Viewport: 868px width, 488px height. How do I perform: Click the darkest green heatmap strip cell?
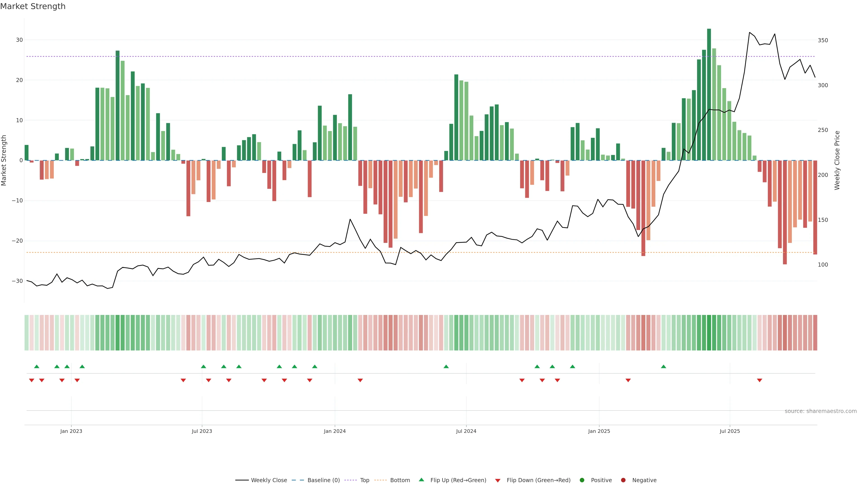pyautogui.click(x=709, y=333)
